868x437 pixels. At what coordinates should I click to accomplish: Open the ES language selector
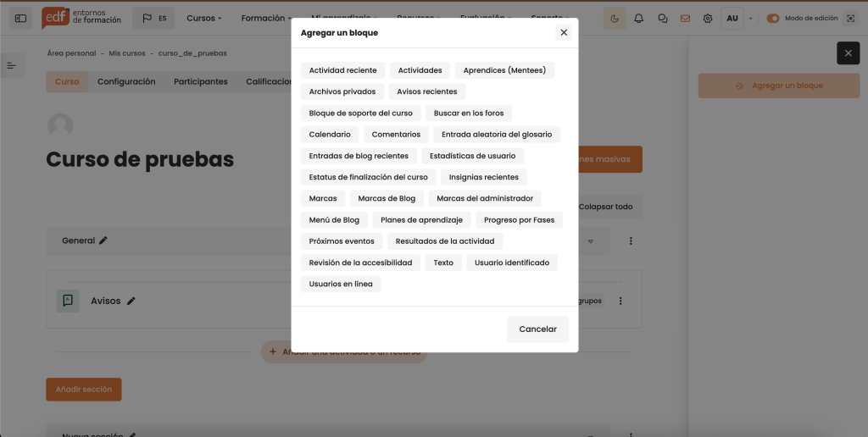(x=153, y=19)
